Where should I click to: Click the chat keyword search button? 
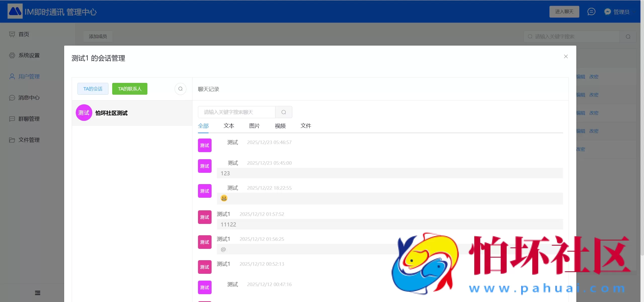click(284, 112)
